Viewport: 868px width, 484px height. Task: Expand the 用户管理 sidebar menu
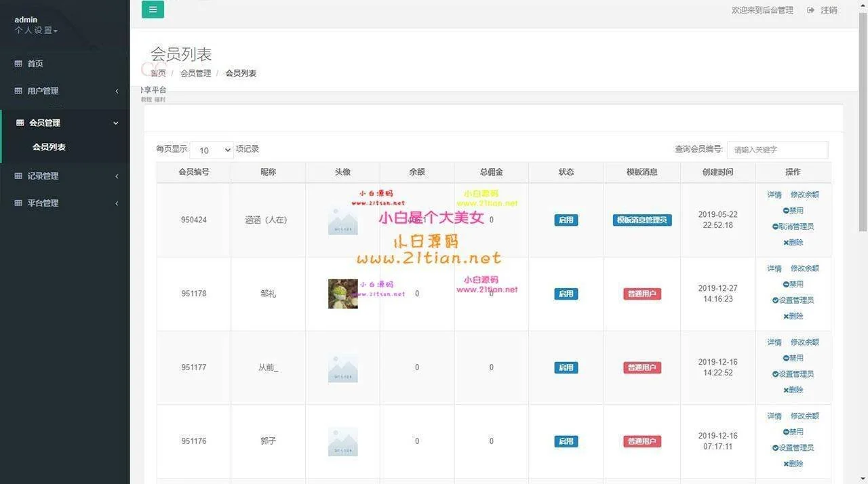click(64, 91)
